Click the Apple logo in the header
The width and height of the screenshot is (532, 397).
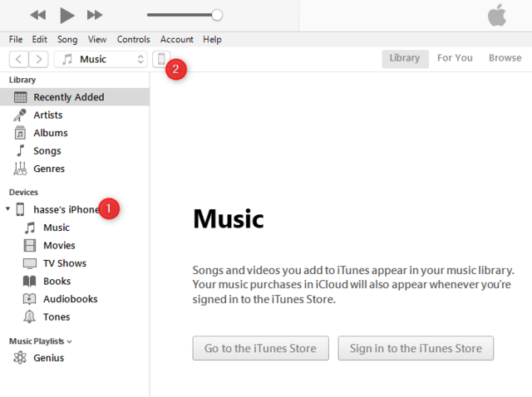[x=497, y=15]
